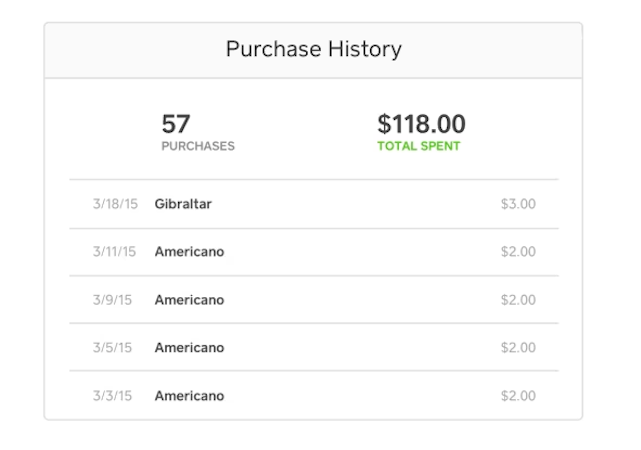This screenshot has height=450, width=641.
Task: Click the 3/18/15 purchase date
Action: coord(114,204)
